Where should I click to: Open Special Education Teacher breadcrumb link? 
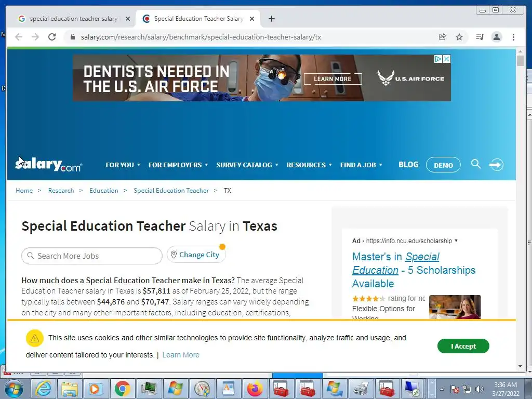pyautogui.click(x=171, y=191)
